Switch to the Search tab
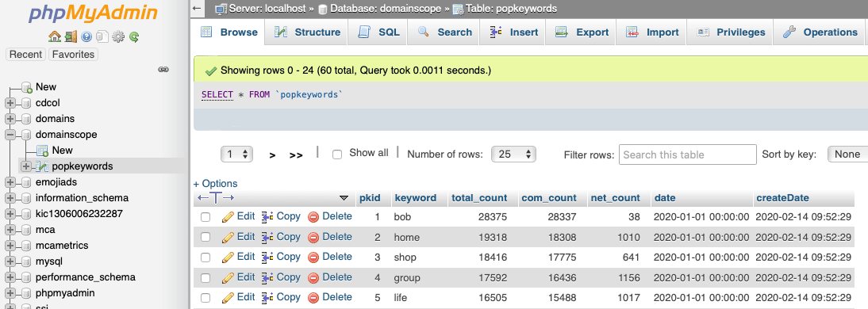Image resolution: width=868 pixels, height=309 pixels. pyautogui.click(x=444, y=32)
